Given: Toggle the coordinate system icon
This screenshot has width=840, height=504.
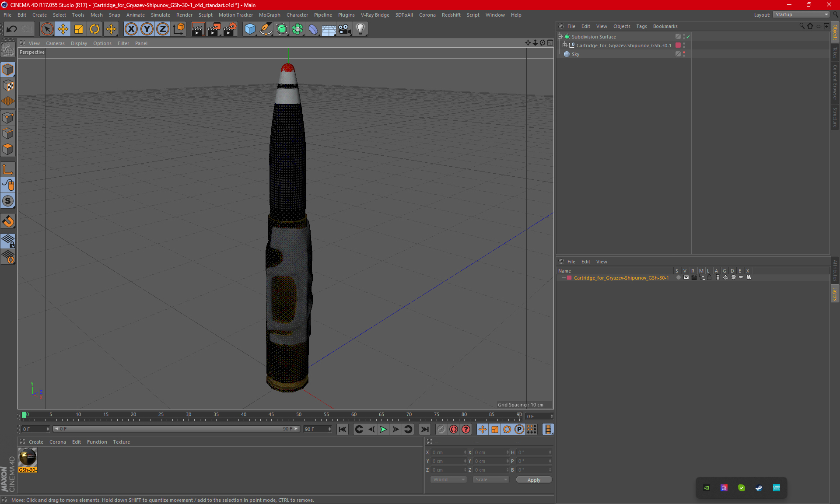Looking at the screenshot, I should pyautogui.click(x=178, y=29).
